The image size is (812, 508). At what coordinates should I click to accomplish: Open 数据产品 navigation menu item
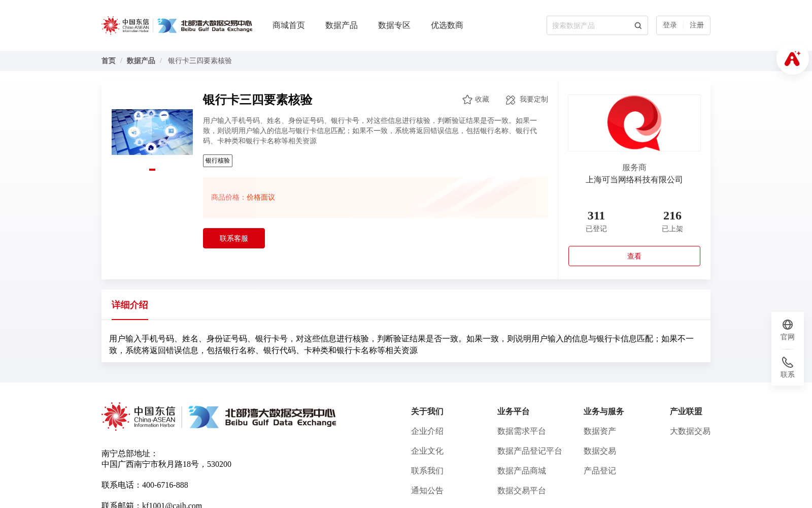[342, 25]
